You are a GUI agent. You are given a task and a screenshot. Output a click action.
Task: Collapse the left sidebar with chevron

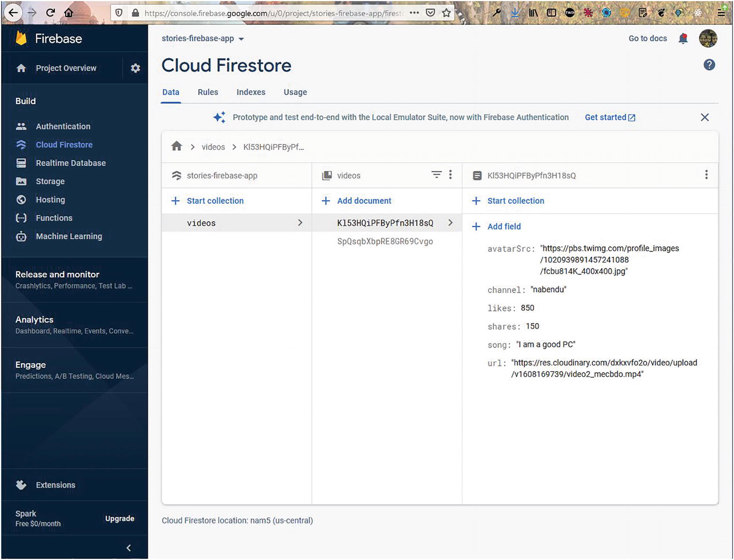tap(129, 548)
